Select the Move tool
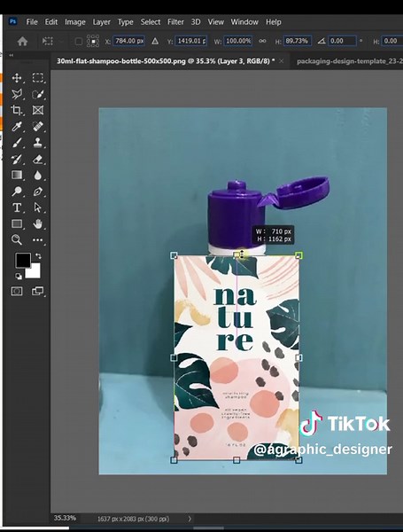 [x=17, y=78]
